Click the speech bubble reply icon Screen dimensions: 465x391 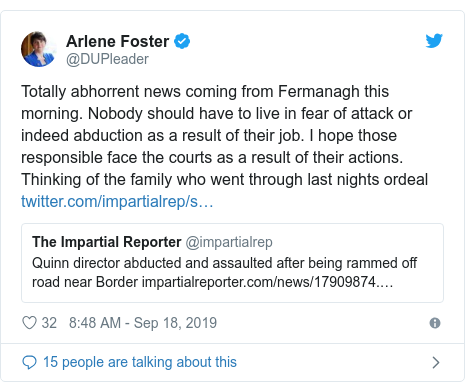(29, 362)
